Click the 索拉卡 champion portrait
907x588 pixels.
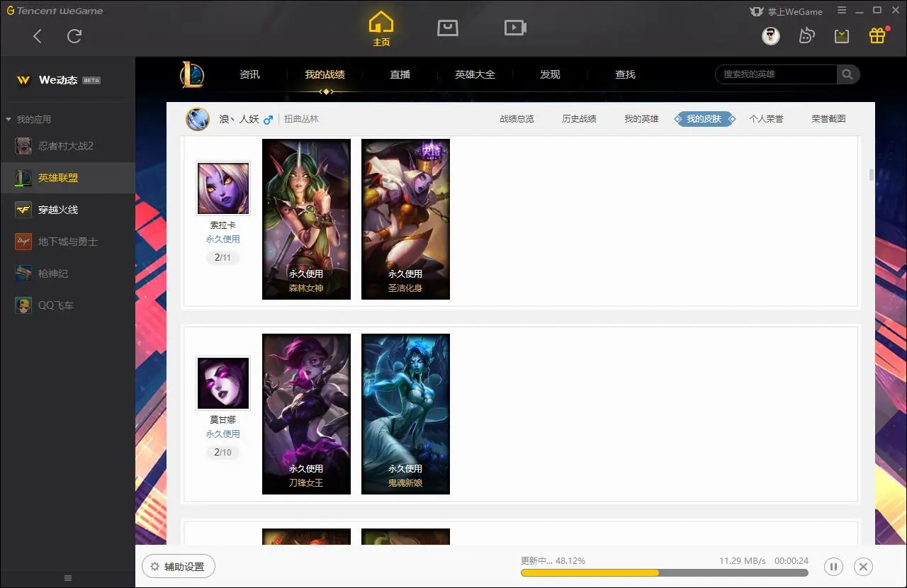point(223,188)
